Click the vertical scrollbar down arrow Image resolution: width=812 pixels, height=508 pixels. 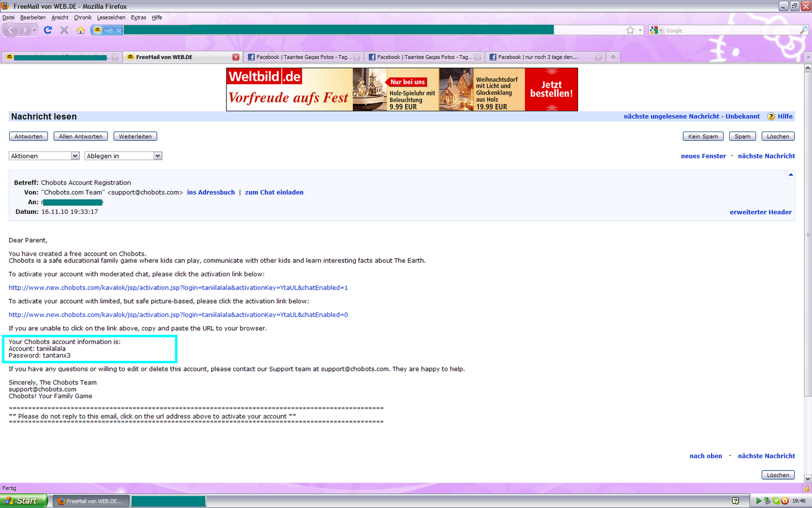click(x=808, y=479)
